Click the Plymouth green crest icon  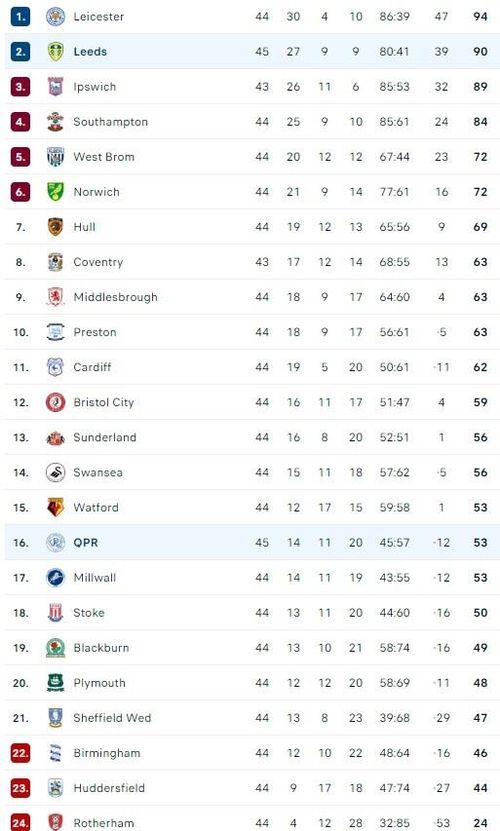(55, 683)
